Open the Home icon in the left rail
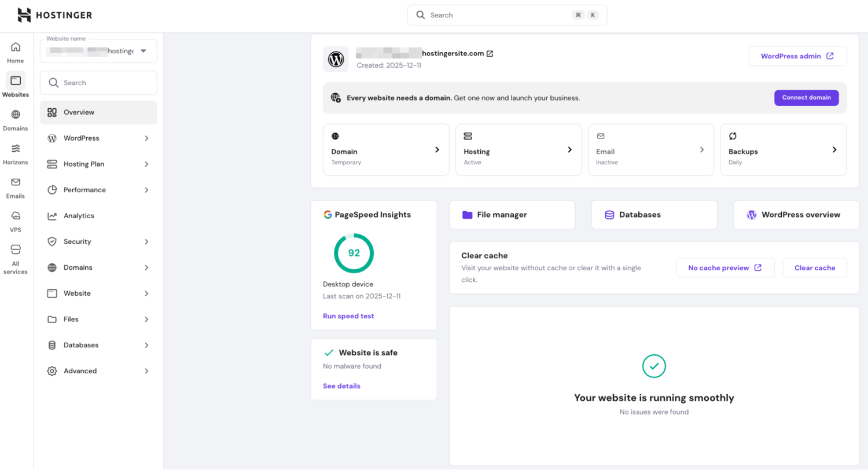The height and width of the screenshot is (470, 868). 16,47
